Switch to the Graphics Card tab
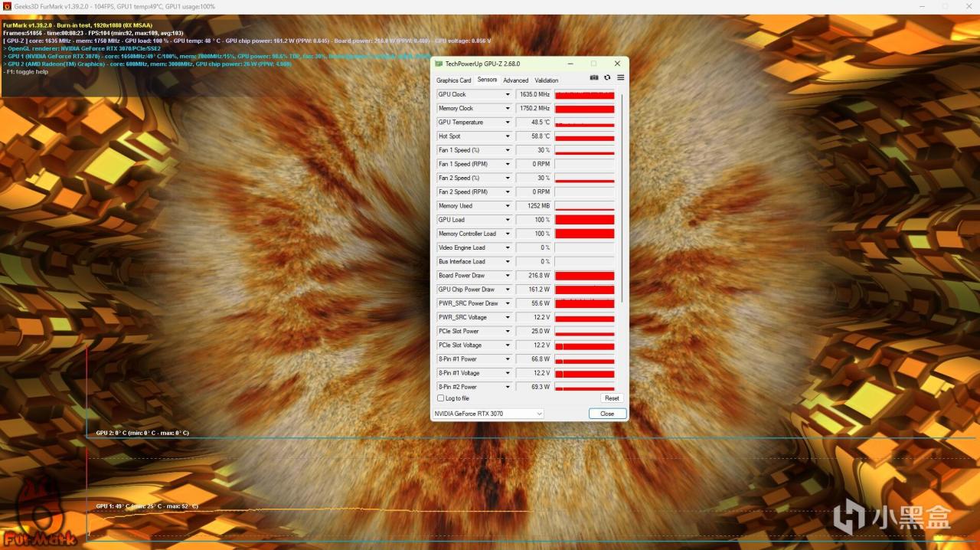 [453, 80]
